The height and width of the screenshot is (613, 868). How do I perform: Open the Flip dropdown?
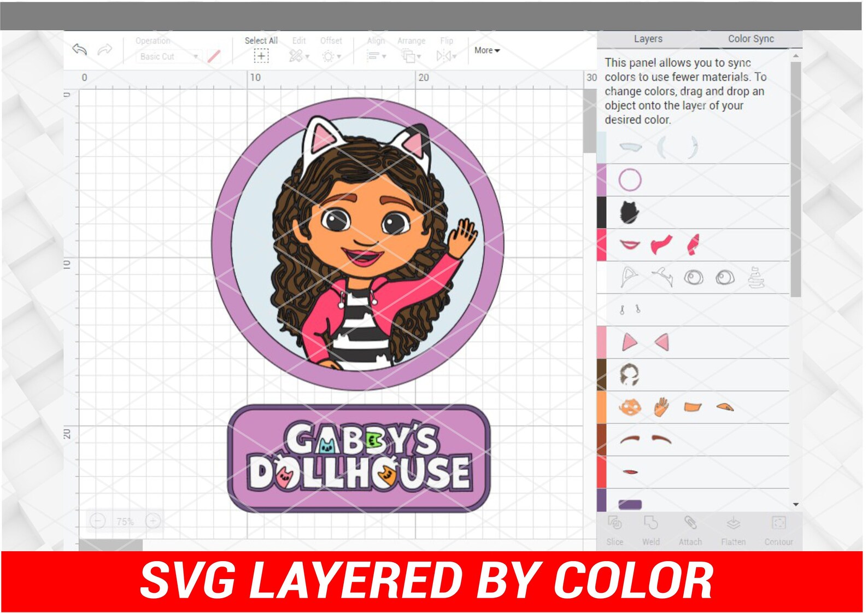[447, 56]
